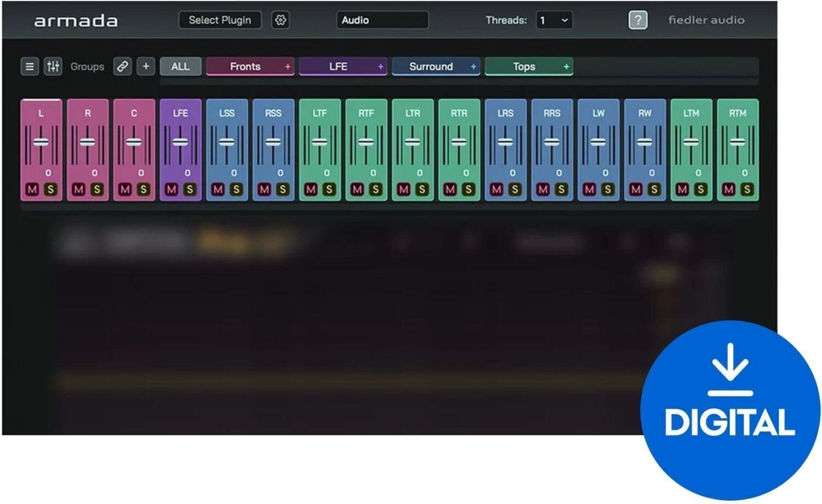The height and width of the screenshot is (504, 822).
Task: Toggle the group link chain icon
Action: (x=122, y=67)
